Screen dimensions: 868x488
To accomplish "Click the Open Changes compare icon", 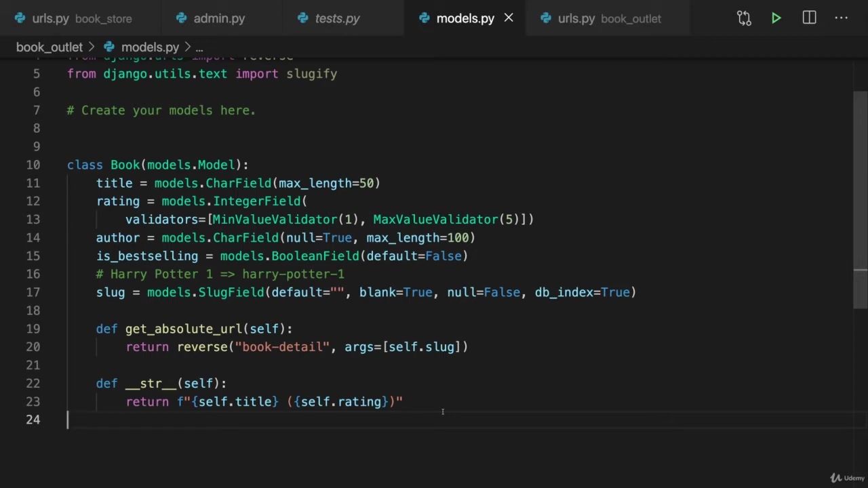I will pyautogui.click(x=744, y=18).
